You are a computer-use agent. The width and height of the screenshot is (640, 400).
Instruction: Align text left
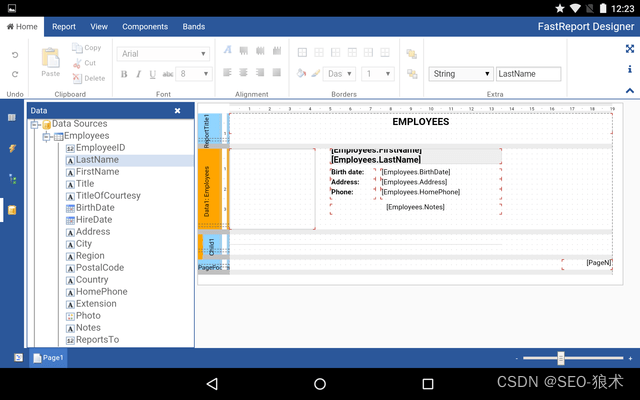(227, 72)
